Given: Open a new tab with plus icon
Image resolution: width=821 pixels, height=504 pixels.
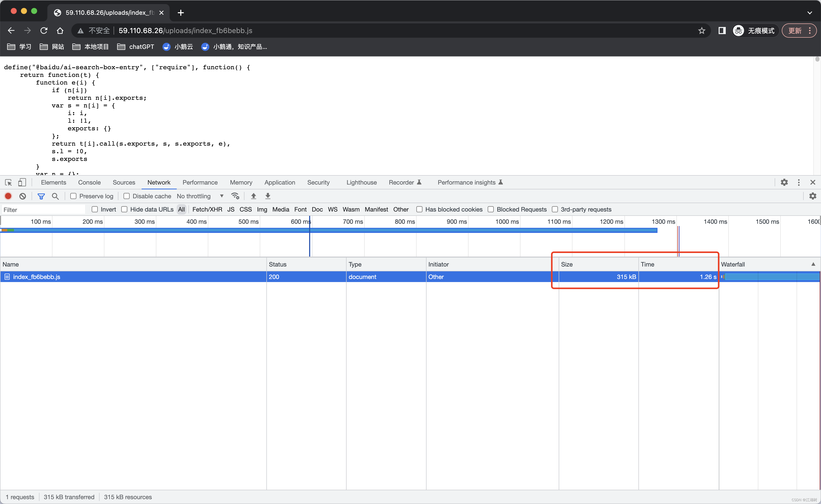Looking at the screenshot, I should coord(181,13).
